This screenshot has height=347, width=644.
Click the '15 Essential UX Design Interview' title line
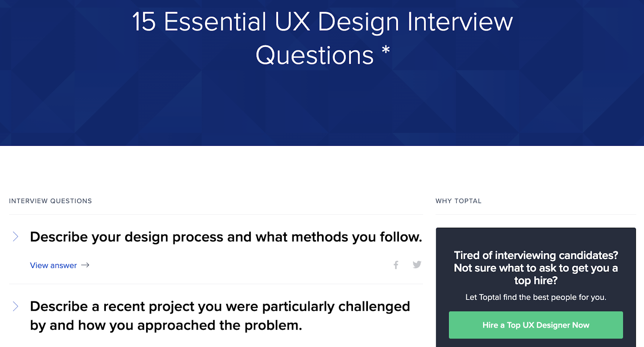[322, 21]
